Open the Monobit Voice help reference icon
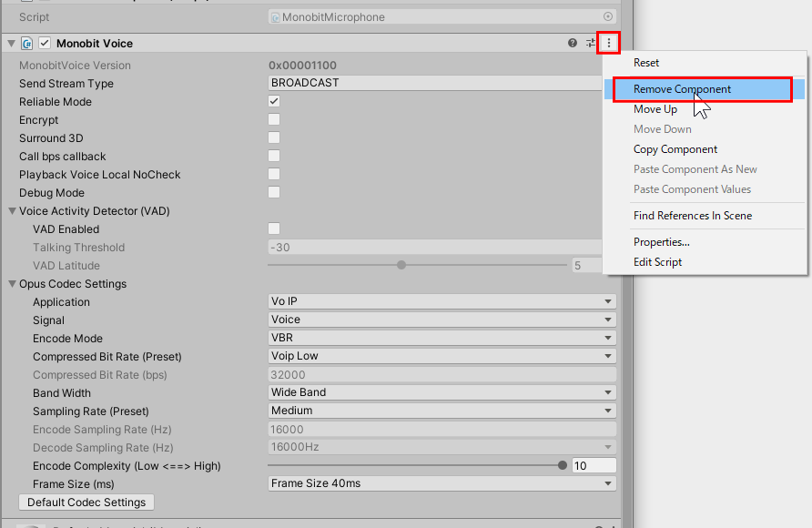 pos(573,43)
